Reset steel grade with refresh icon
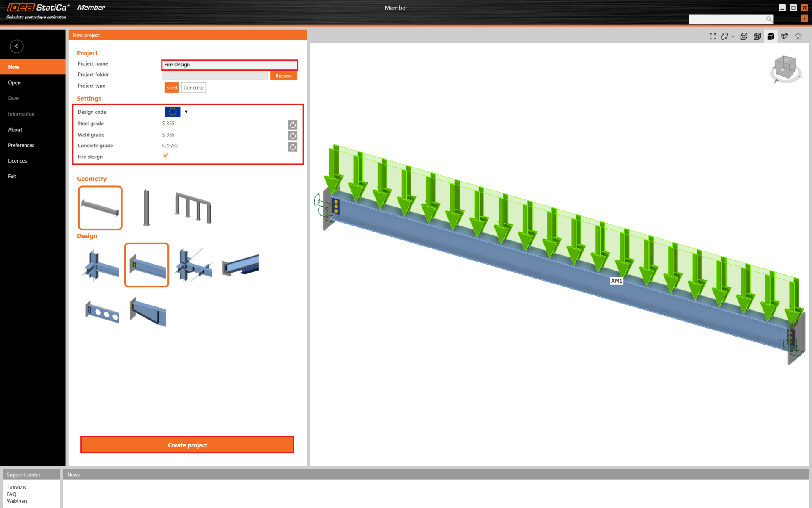The width and height of the screenshot is (812, 508). pos(293,124)
